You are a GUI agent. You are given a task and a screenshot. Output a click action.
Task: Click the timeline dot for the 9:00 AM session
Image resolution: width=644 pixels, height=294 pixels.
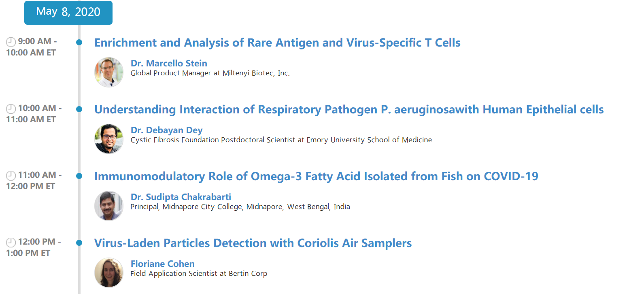[x=79, y=42]
